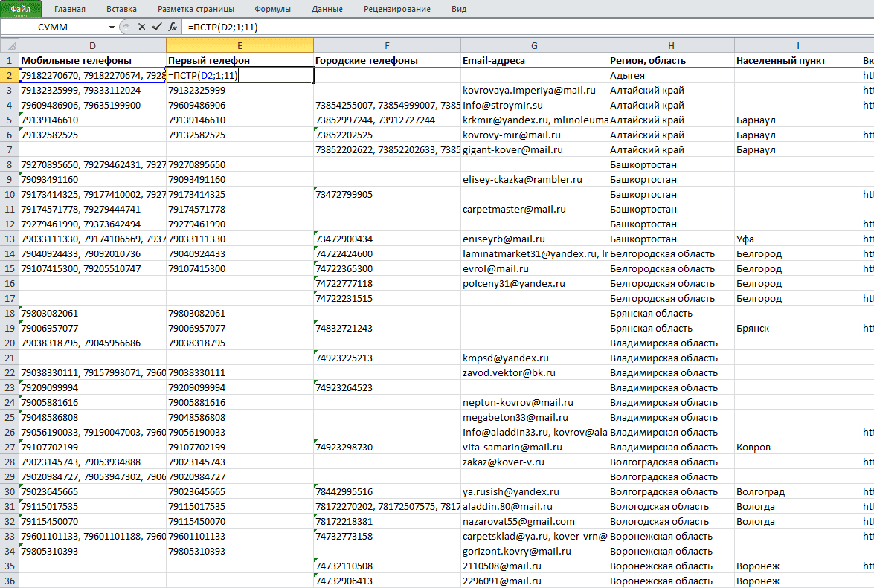The height and width of the screenshot is (588, 874).
Task: Select column E header
Action: [240, 45]
